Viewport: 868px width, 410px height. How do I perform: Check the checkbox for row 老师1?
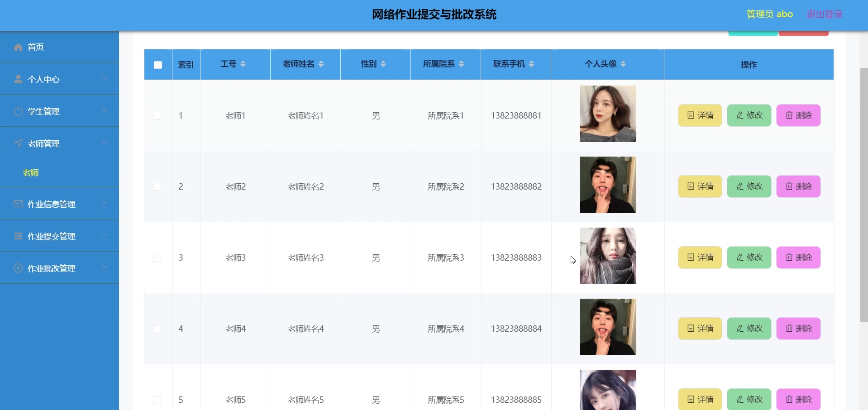click(157, 115)
